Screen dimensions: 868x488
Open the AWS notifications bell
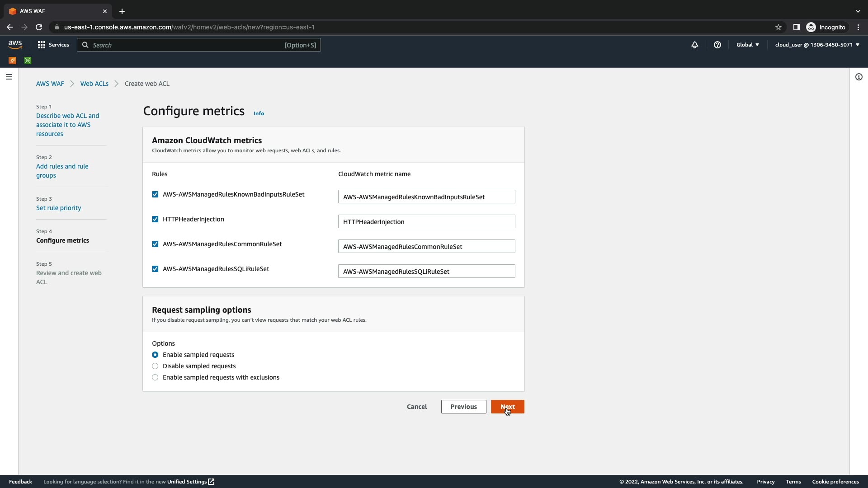[695, 45]
